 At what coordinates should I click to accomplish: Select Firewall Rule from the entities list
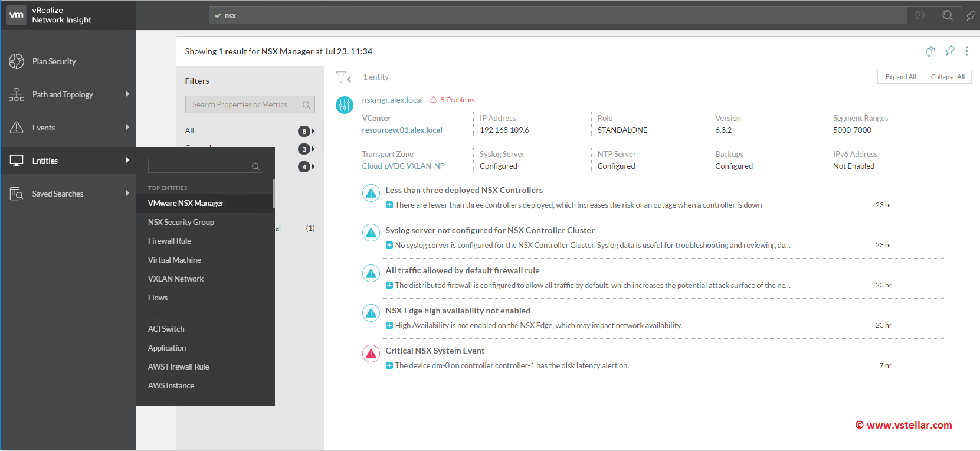169,241
